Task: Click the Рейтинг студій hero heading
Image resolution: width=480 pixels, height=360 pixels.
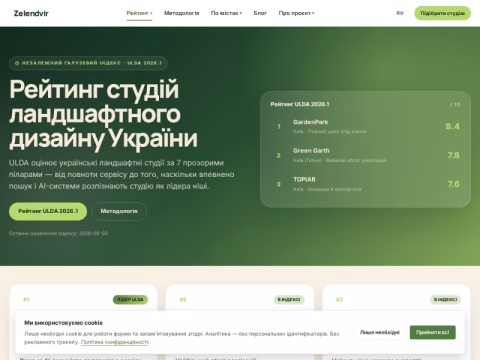Action: 103,114
